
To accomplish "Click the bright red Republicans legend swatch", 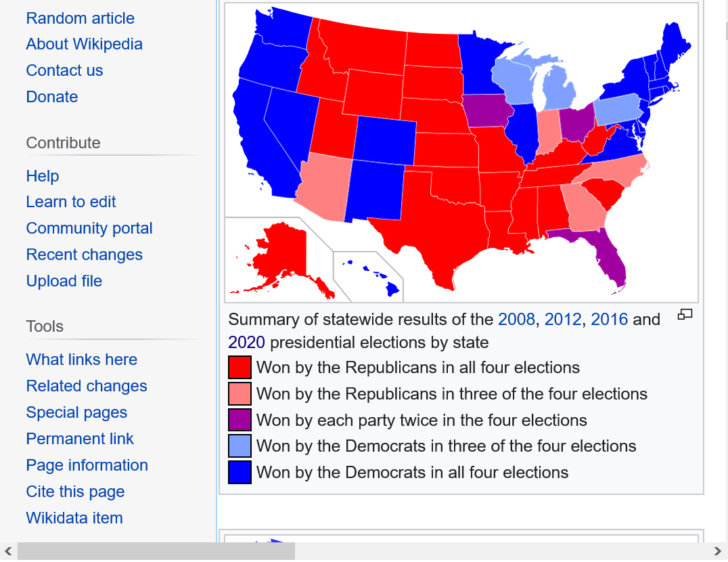I will 240,368.
